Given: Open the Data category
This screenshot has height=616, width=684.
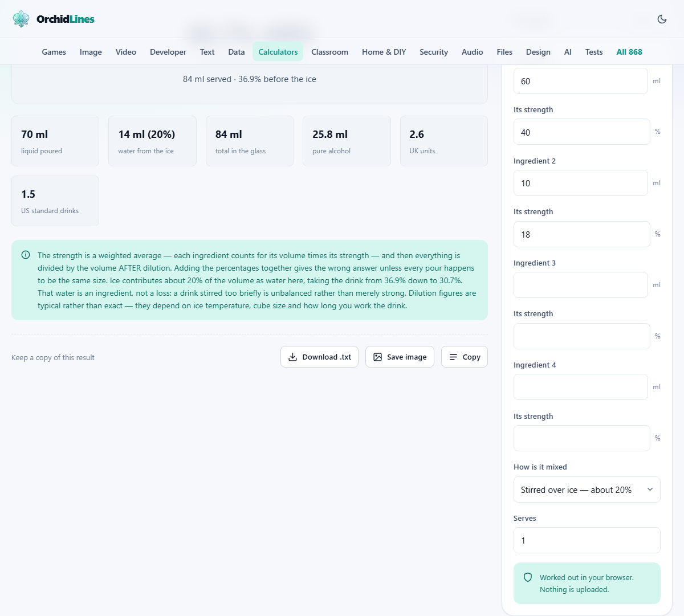Looking at the screenshot, I should click(x=237, y=52).
